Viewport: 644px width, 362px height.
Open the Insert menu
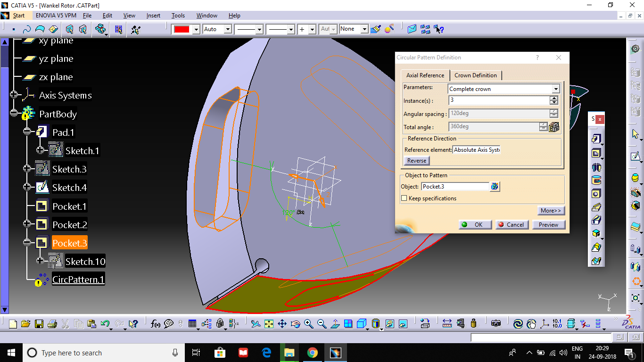click(153, 16)
